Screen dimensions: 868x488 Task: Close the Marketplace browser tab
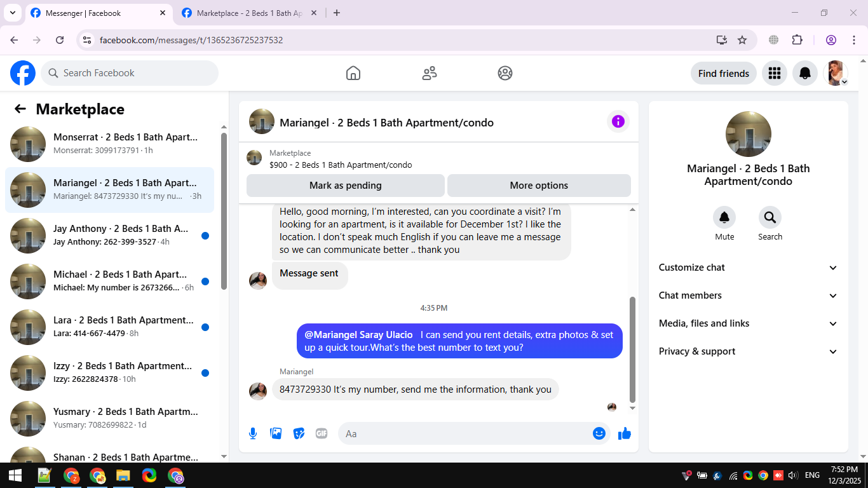coord(314,13)
